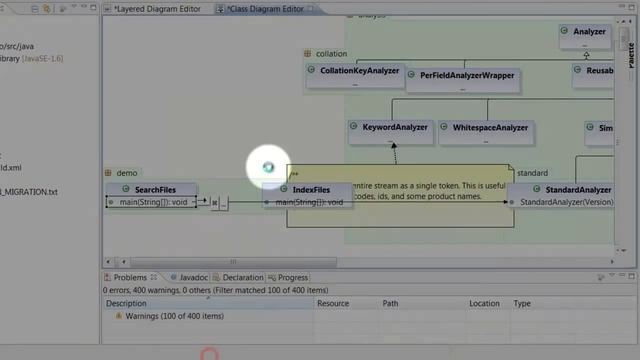Image resolution: width=640 pixels, height=360 pixels.
Task: Select the IndexFiles class title
Action: tap(311, 190)
